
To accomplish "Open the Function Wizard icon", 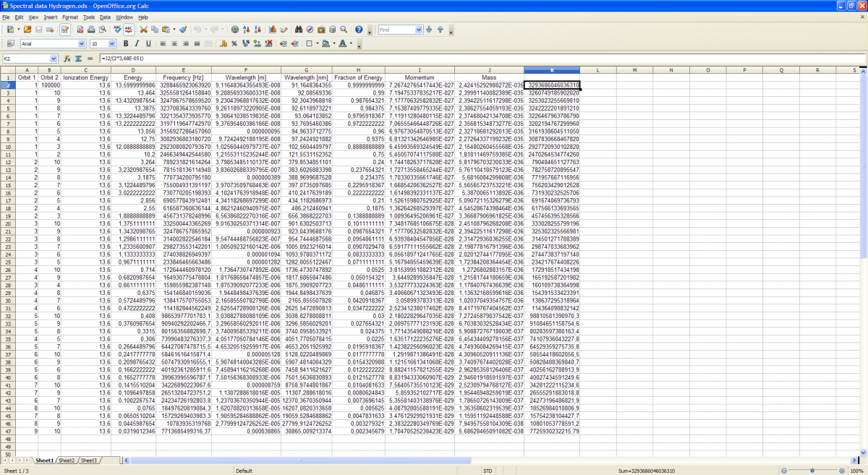I will (x=67, y=59).
